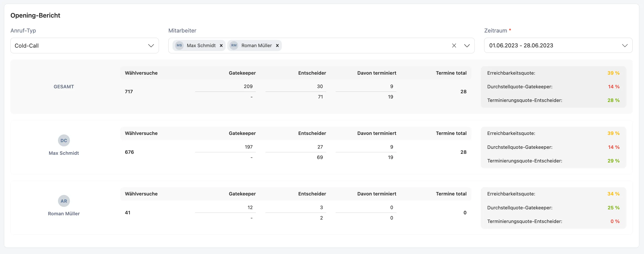Remove Roman Müller chip from filter

(277, 46)
